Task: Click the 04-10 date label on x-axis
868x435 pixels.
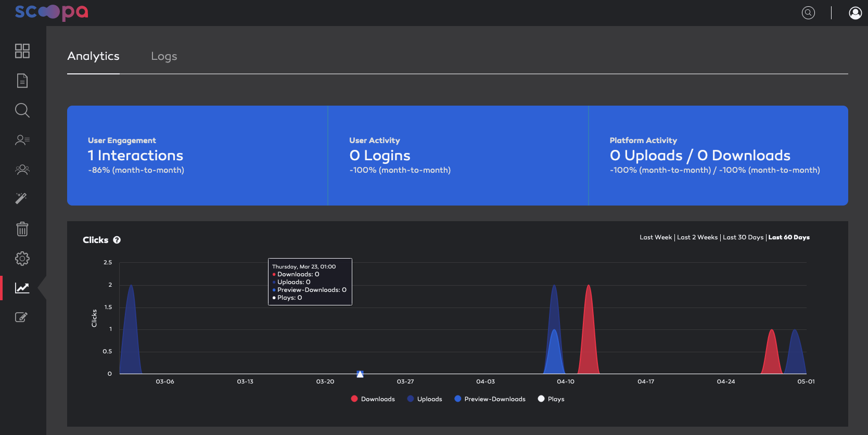Action: tap(566, 381)
